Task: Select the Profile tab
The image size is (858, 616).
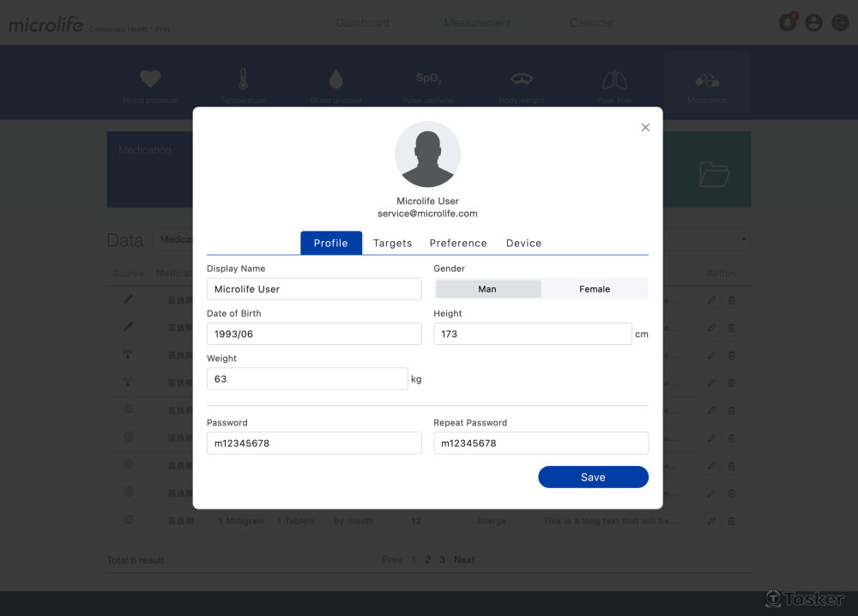Action: click(331, 244)
